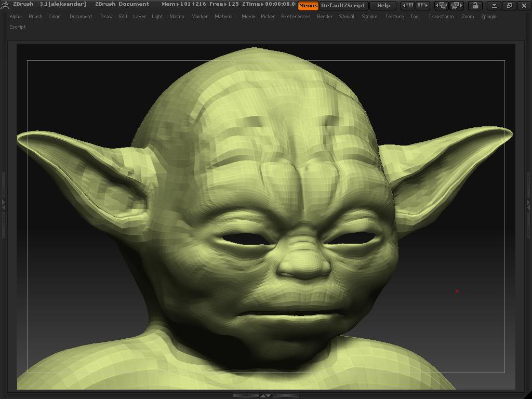Open the Macro menu
This screenshot has height=399, width=532.
pos(177,16)
